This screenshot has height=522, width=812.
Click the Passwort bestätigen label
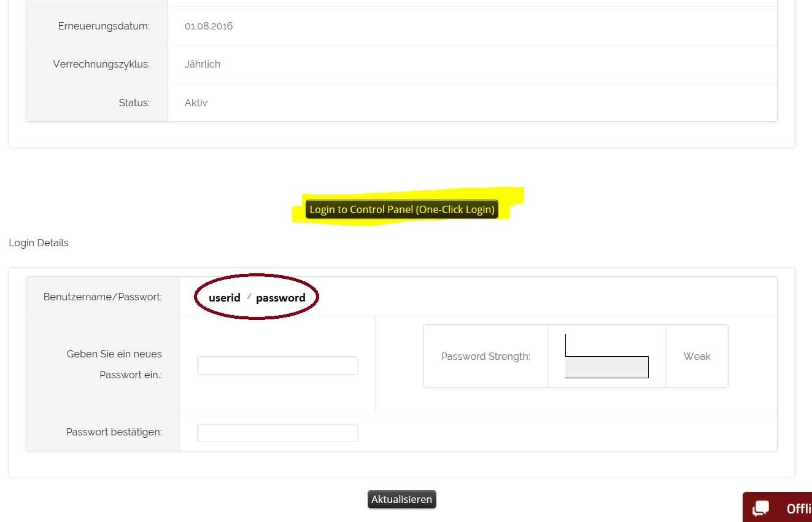114,432
